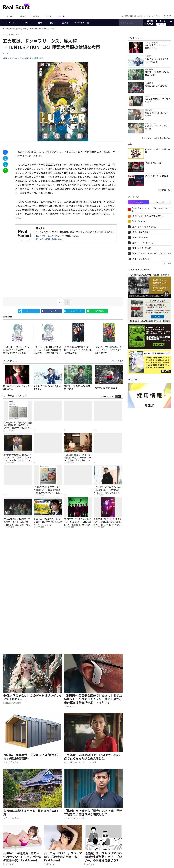Open 『呪術廻戦』 related article thumbnail
Viewport: 174px width, 868px height.
pos(78,333)
